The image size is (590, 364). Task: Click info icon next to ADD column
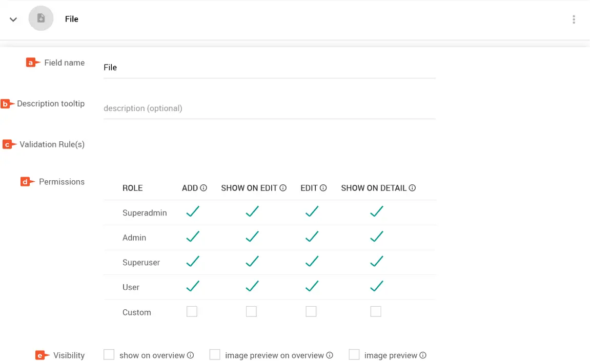(x=204, y=188)
